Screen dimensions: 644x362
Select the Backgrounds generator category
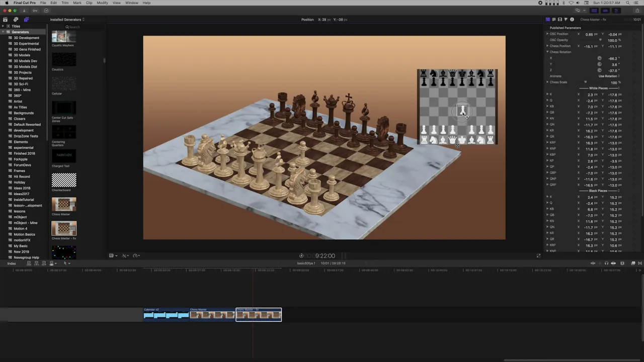[24, 113]
